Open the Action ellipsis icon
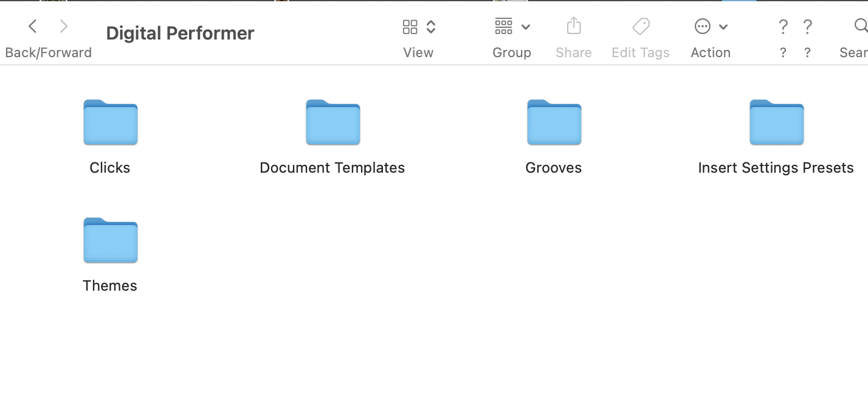Screen dimensions: 868x405 point(702,26)
